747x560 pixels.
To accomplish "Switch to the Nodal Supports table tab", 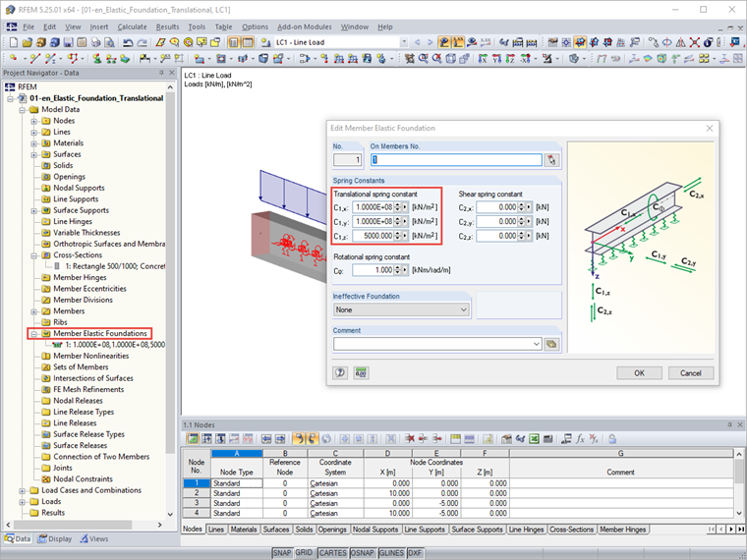I will point(375,530).
